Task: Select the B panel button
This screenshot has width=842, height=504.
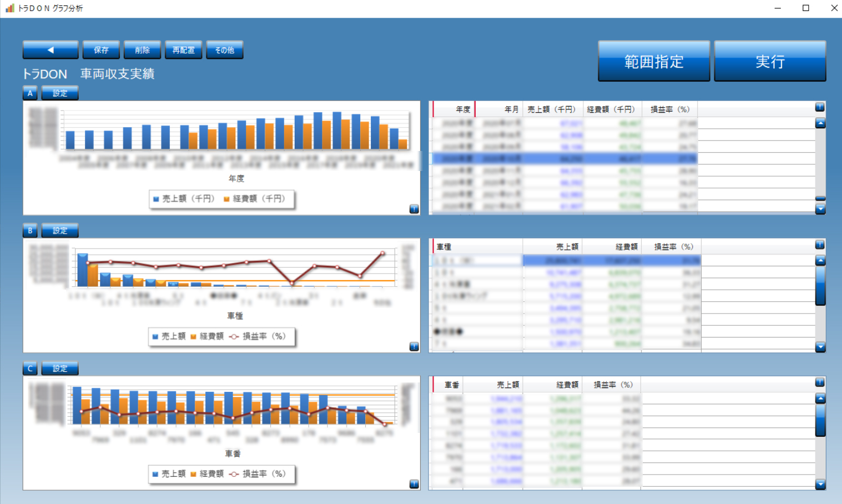Action: tap(30, 230)
